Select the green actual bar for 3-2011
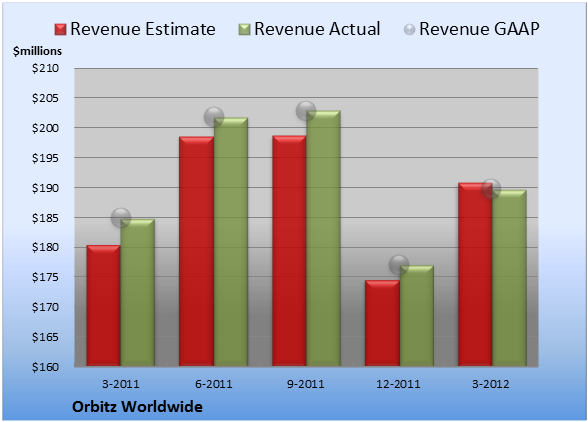This screenshot has width=588, height=422. coord(138,293)
